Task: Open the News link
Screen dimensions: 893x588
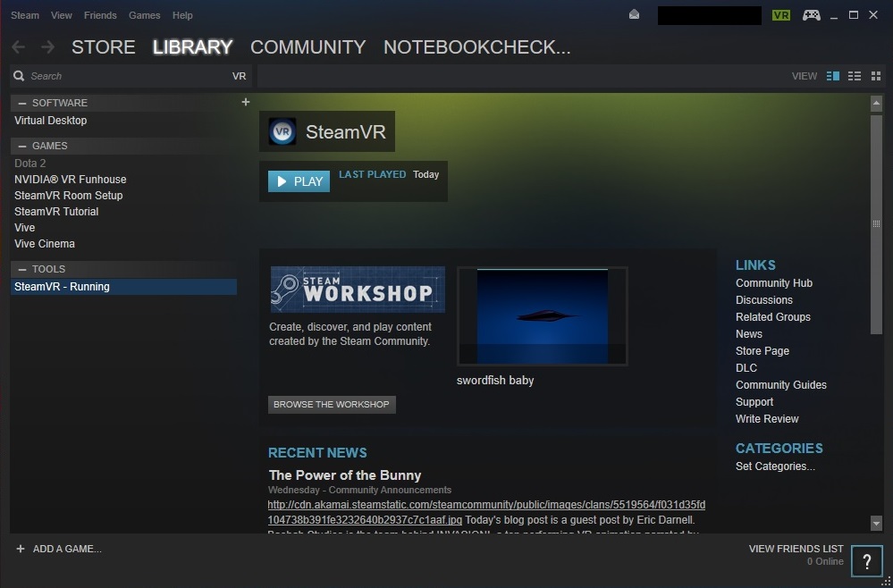Action: pos(749,334)
